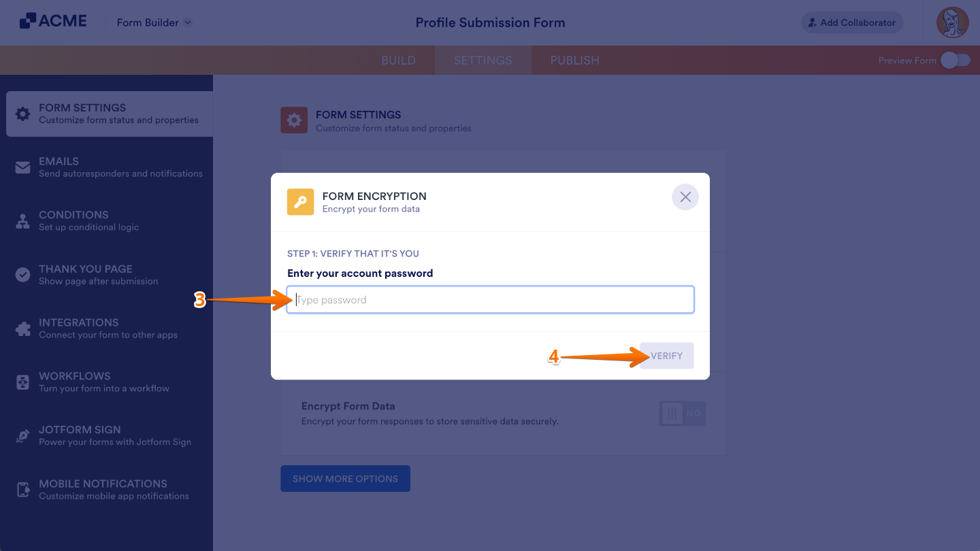Click the Workflows icon in sidebar
The width and height of the screenshot is (980, 551).
point(24,382)
